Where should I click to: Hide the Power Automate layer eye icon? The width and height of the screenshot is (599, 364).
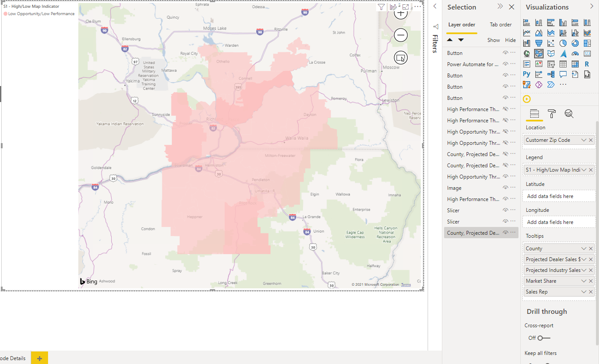505,64
